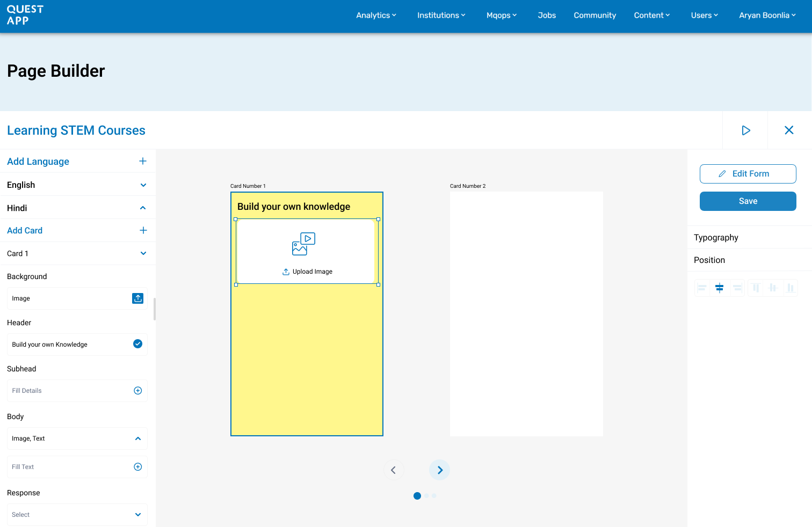The height and width of the screenshot is (527, 812).
Task: Click the plus icon beside Add Card
Action: pos(143,230)
